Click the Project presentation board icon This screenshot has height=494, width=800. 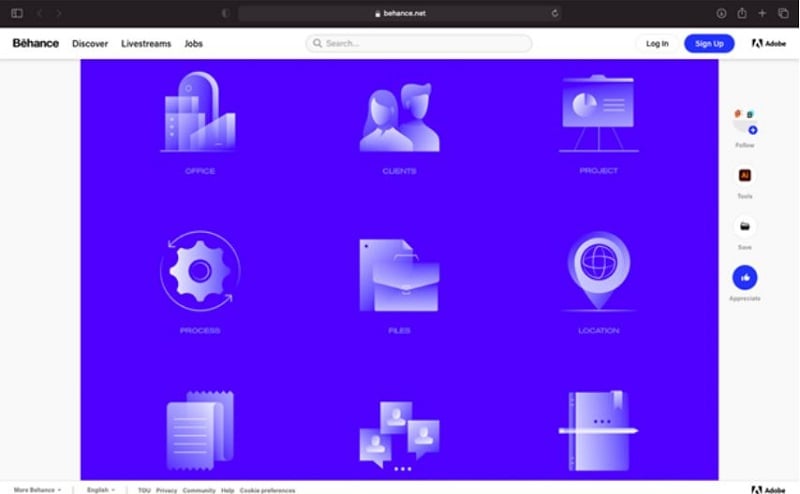tap(598, 113)
